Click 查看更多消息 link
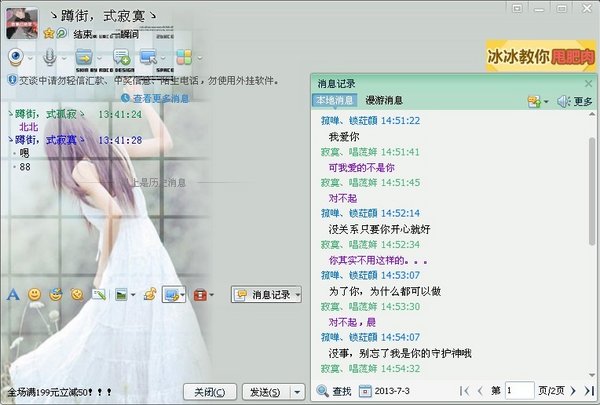The height and width of the screenshot is (405, 600). tap(161, 98)
